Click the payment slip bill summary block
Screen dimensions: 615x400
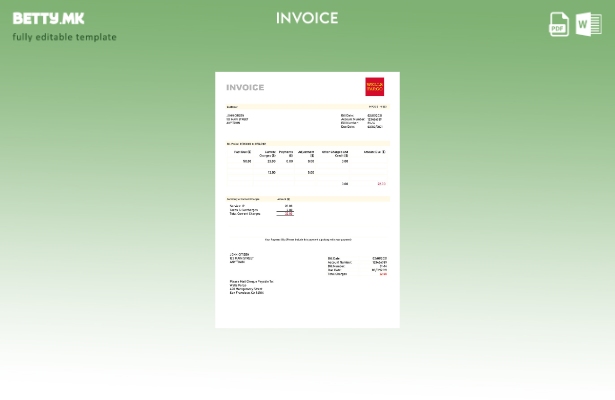pyautogui.click(x=357, y=266)
